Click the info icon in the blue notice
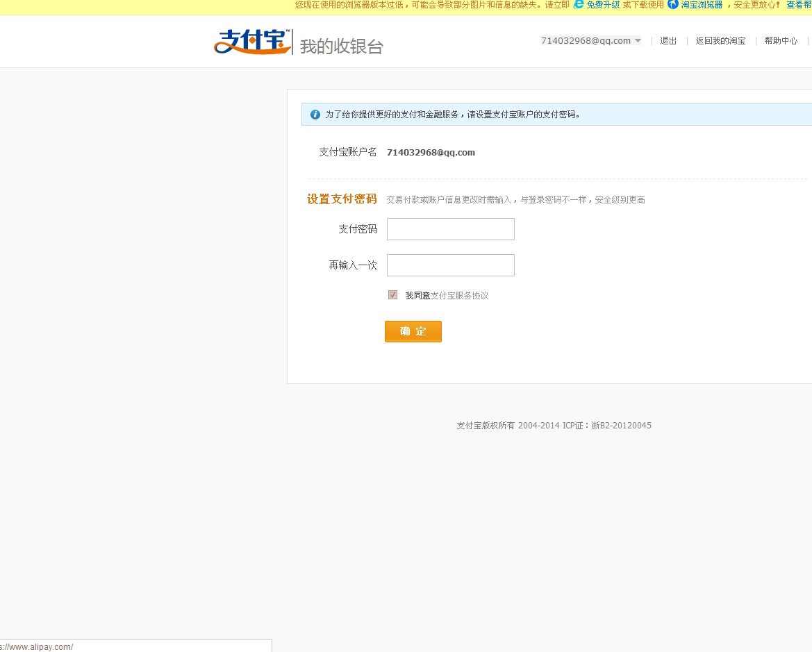812x652 pixels. (315, 114)
